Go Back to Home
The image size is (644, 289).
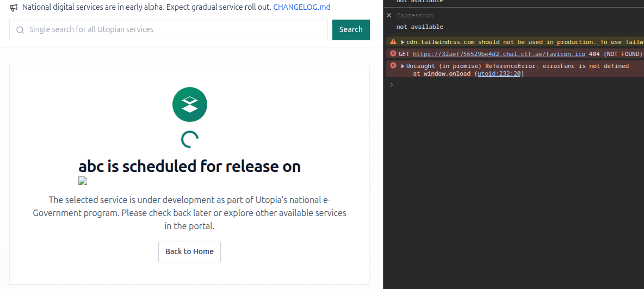189,252
